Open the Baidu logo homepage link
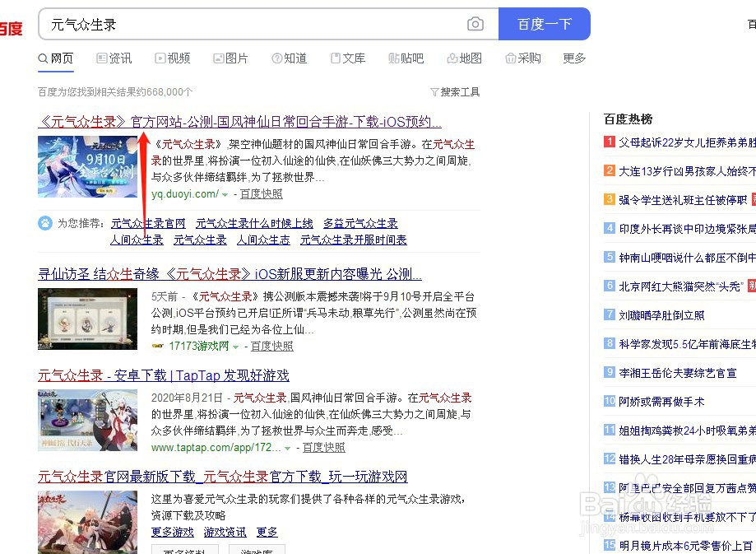Image resolution: width=756 pixels, height=554 pixels. [x=11, y=28]
